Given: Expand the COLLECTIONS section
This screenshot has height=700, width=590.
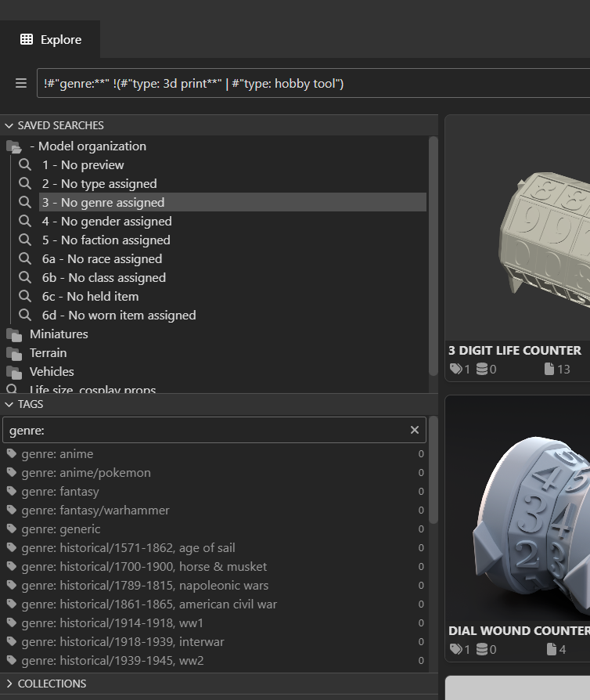Looking at the screenshot, I should [9, 684].
